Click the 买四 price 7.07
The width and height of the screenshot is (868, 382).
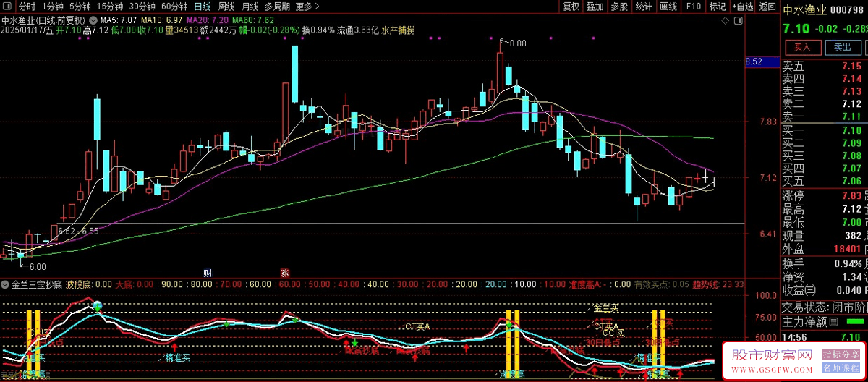pos(851,169)
